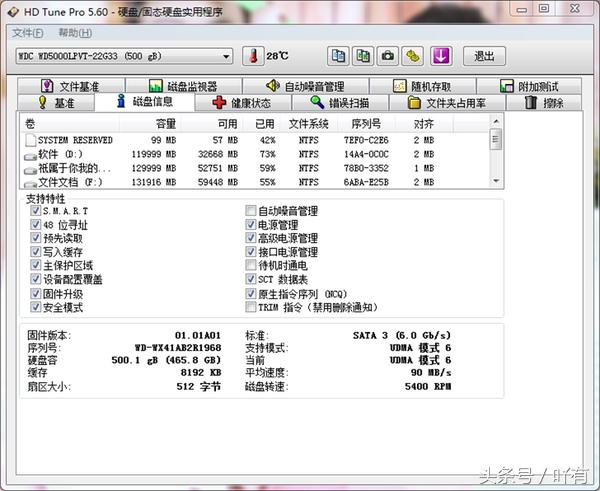The image size is (600, 491).
Task: Click the purple down arrow icon
Action: [x=442, y=55]
